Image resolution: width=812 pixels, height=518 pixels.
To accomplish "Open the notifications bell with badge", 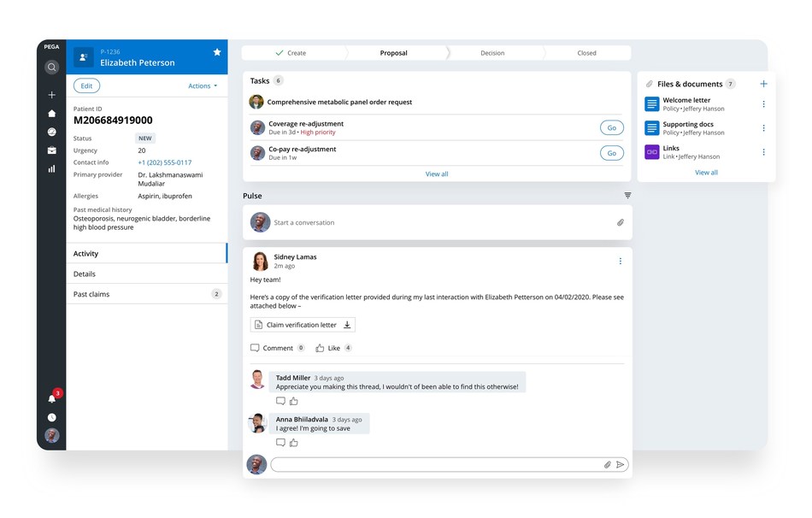I will point(51,398).
